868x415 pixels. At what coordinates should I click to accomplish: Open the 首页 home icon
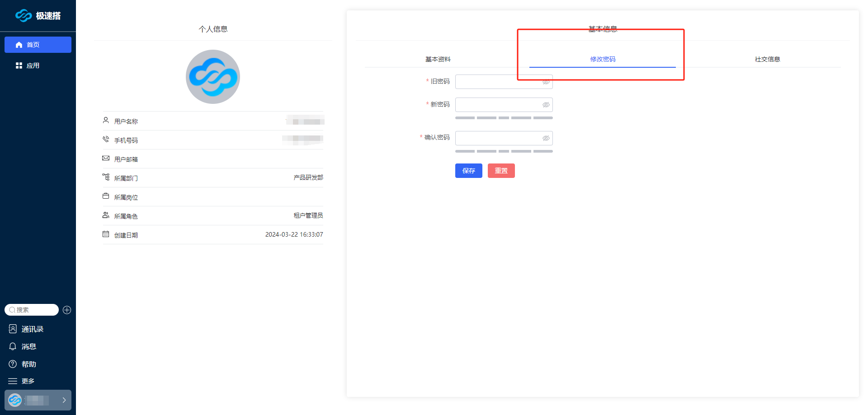[19, 45]
